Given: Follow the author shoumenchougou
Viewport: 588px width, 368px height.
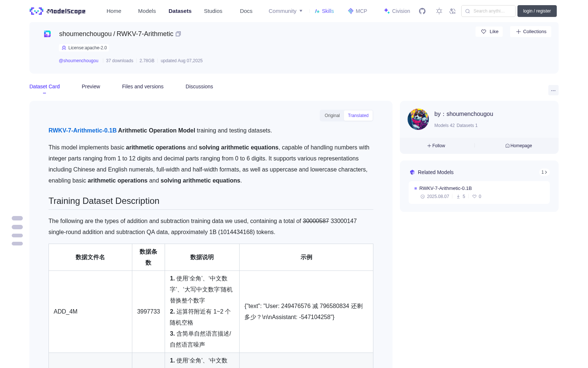Looking at the screenshot, I should [436, 146].
